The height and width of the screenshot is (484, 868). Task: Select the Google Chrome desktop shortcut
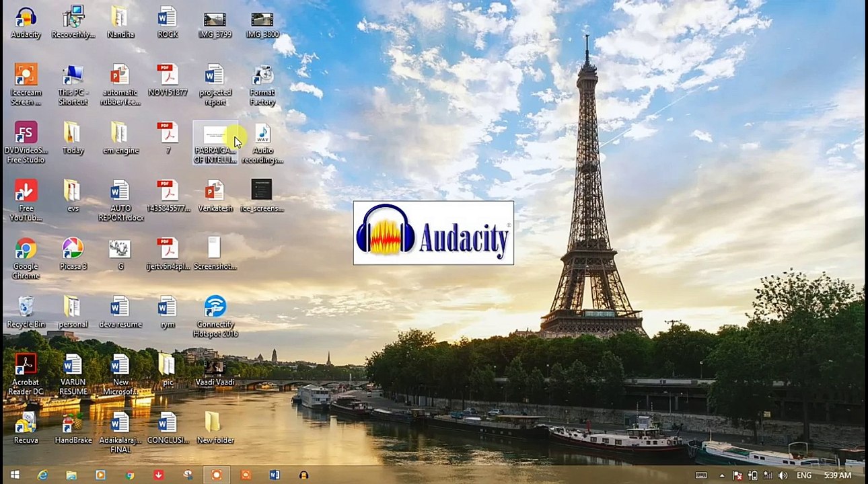[x=26, y=259]
